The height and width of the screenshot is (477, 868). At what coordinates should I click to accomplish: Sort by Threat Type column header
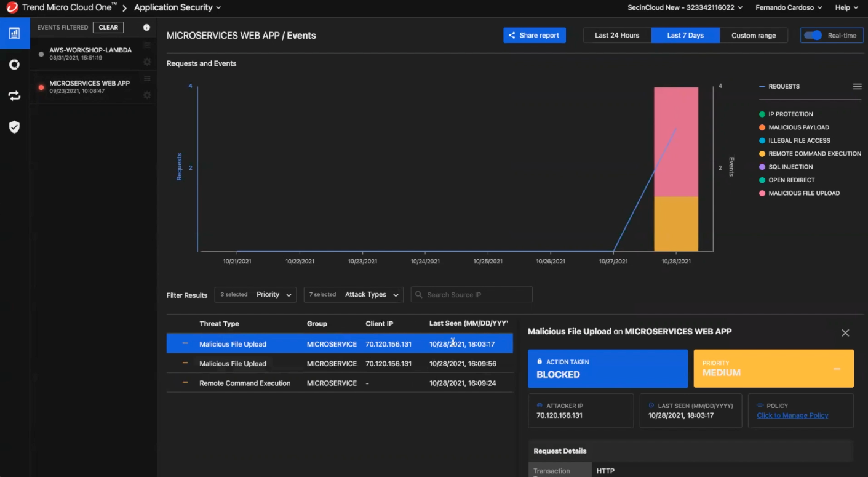pyautogui.click(x=219, y=324)
